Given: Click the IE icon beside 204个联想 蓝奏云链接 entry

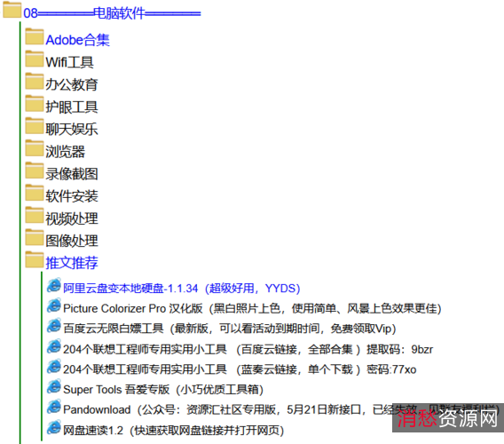Looking at the screenshot, I should click(53, 367).
